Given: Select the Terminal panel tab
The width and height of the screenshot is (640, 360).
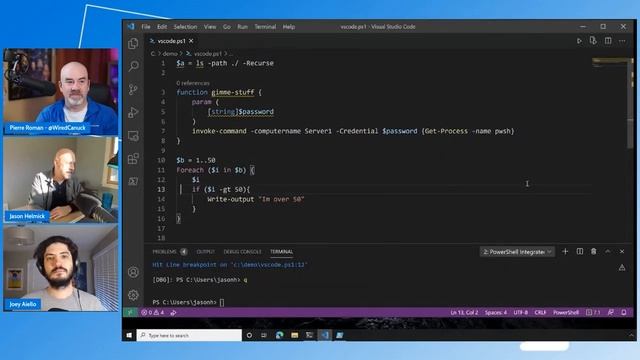Looking at the screenshot, I should tap(281, 251).
